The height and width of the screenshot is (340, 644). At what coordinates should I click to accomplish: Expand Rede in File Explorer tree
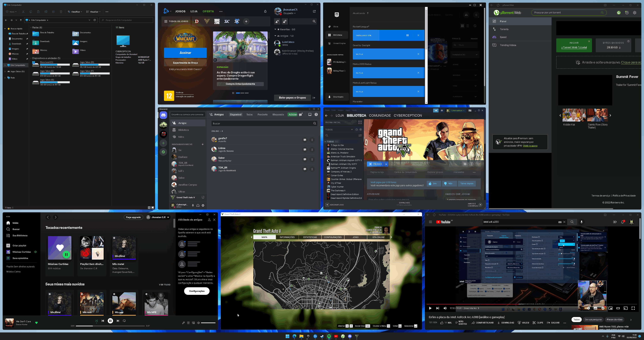pyautogui.click(x=5, y=78)
